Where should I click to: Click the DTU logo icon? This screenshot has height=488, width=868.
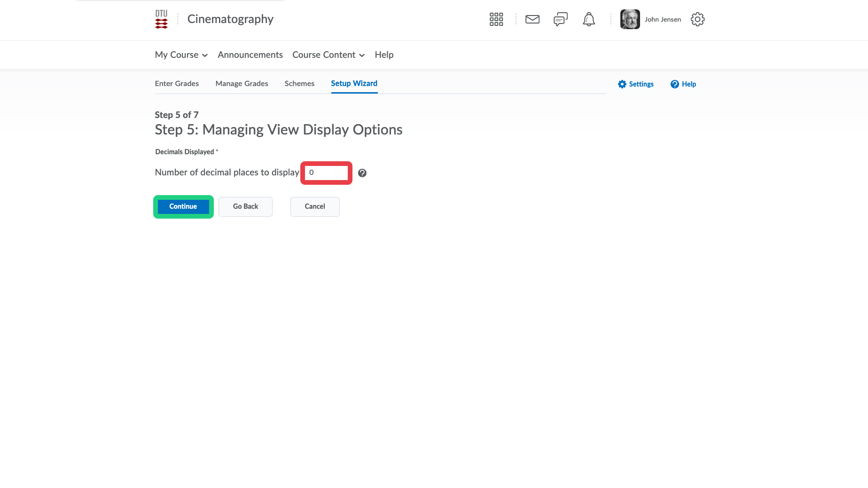161,19
